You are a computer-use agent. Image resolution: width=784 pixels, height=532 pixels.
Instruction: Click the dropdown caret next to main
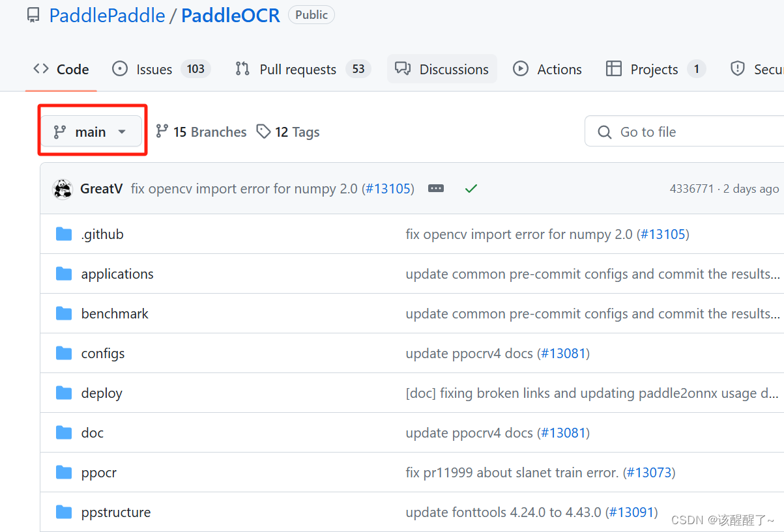[x=122, y=132]
